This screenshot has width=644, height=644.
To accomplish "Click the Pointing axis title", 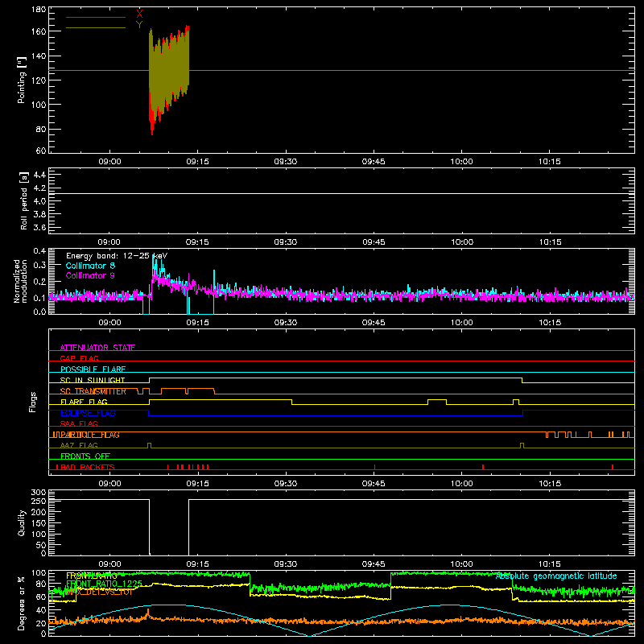I will (22, 80).
